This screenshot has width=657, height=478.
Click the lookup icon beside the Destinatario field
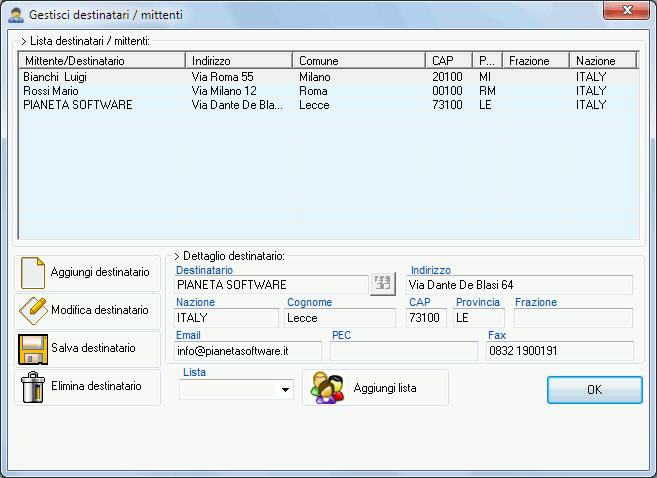[383, 284]
